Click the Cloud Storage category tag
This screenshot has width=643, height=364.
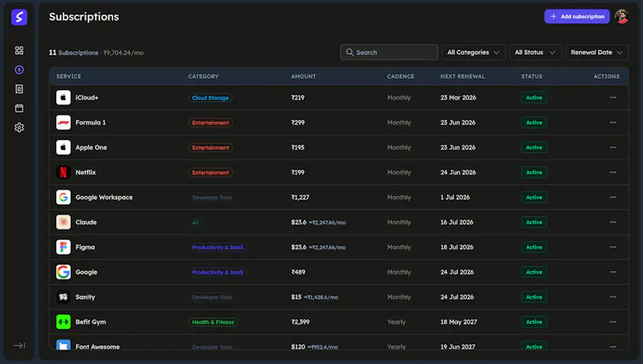[211, 98]
